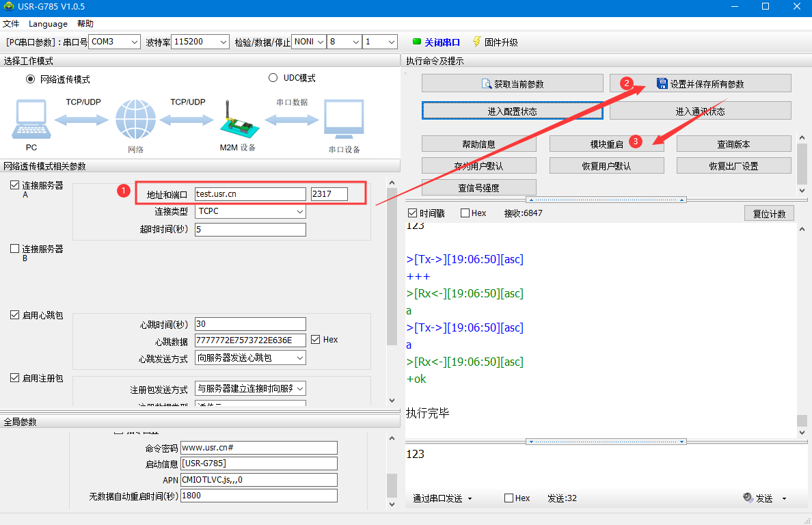Enable the 连接服务器 B checkbox
Screen dimensions: 812x525
pyautogui.click(x=15, y=249)
